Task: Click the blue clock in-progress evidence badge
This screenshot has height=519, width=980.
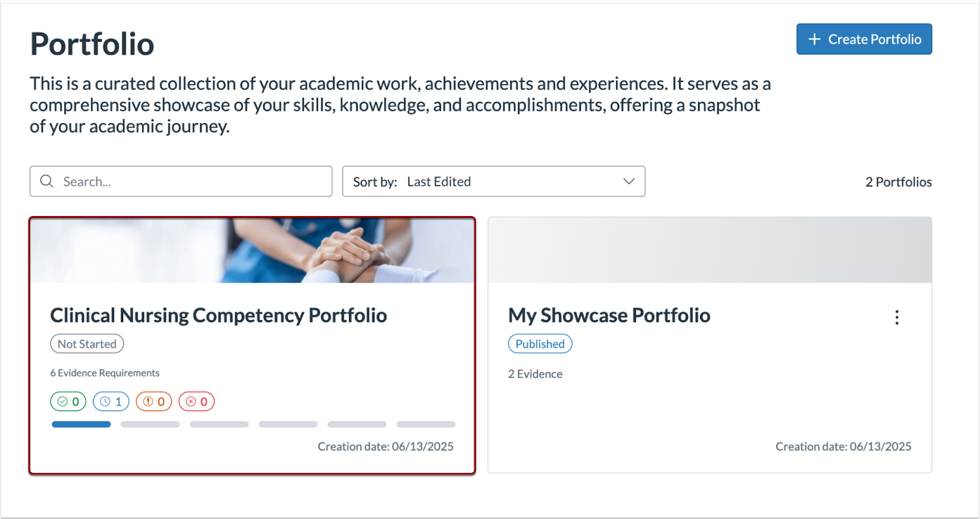Action: 111,401
